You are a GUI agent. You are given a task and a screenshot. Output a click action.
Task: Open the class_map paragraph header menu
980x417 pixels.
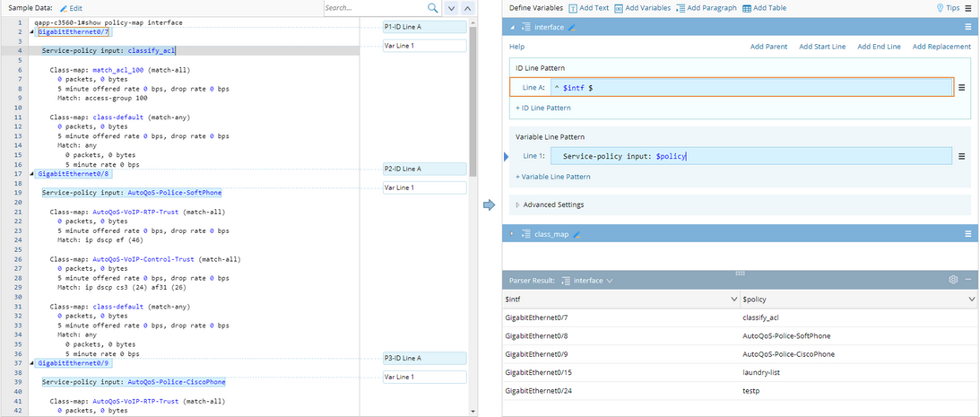point(967,234)
